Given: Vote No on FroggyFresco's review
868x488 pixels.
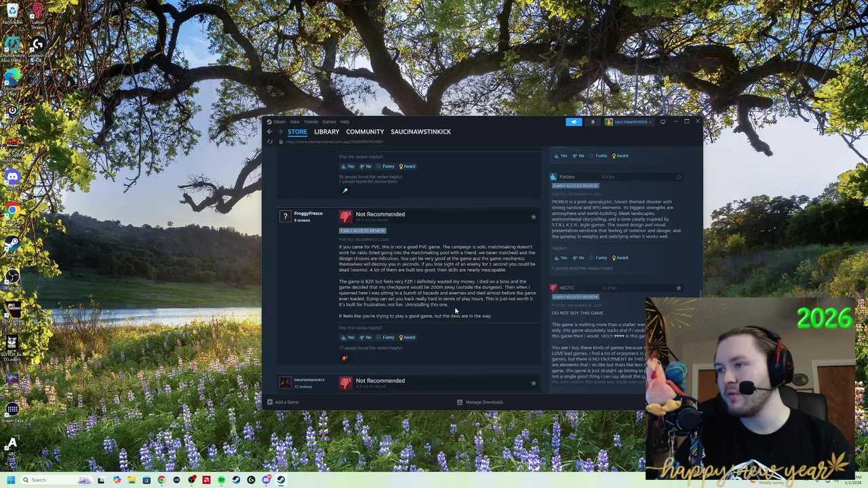Looking at the screenshot, I should coord(366,338).
